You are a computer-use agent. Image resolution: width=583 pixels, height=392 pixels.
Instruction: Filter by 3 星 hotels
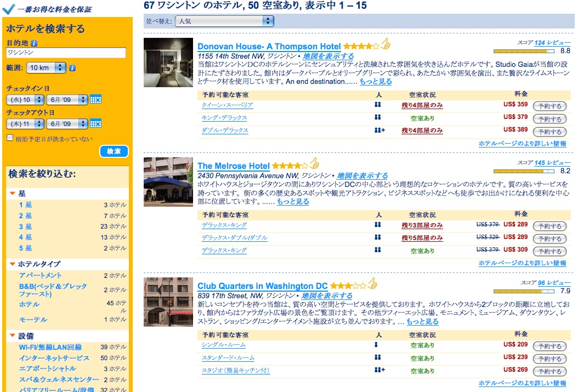(26, 226)
